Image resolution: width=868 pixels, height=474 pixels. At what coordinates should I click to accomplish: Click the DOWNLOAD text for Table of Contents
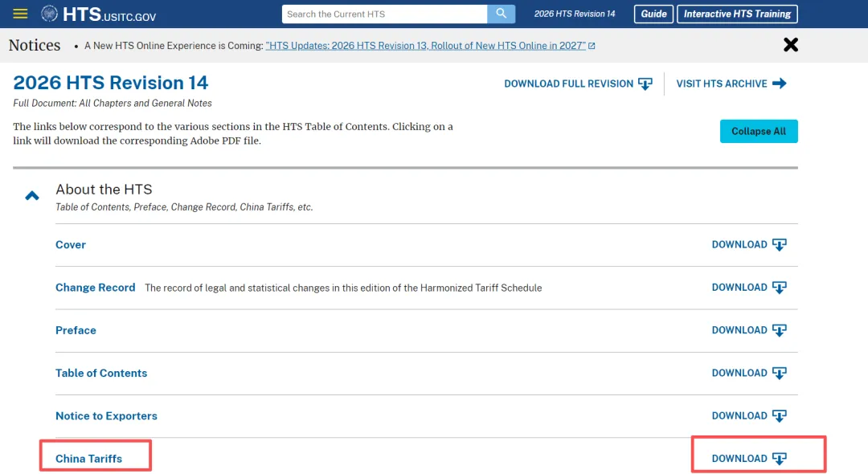(739, 373)
